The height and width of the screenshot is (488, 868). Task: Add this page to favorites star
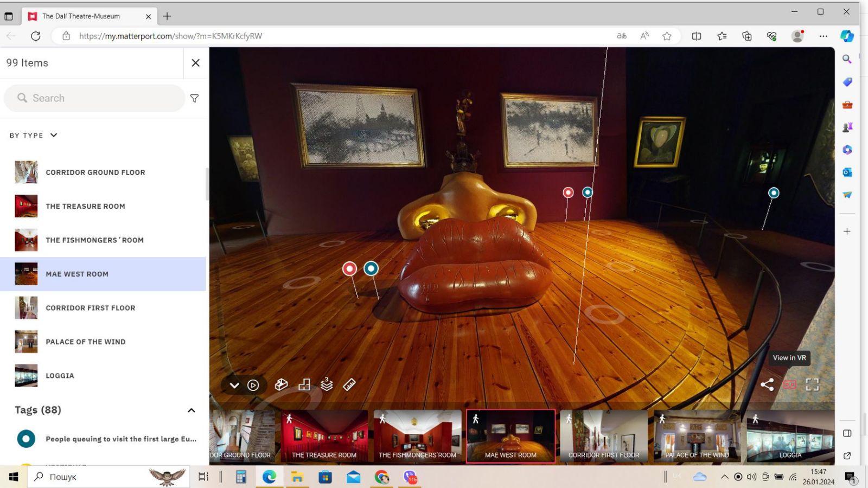pyautogui.click(x=667, y=36)
